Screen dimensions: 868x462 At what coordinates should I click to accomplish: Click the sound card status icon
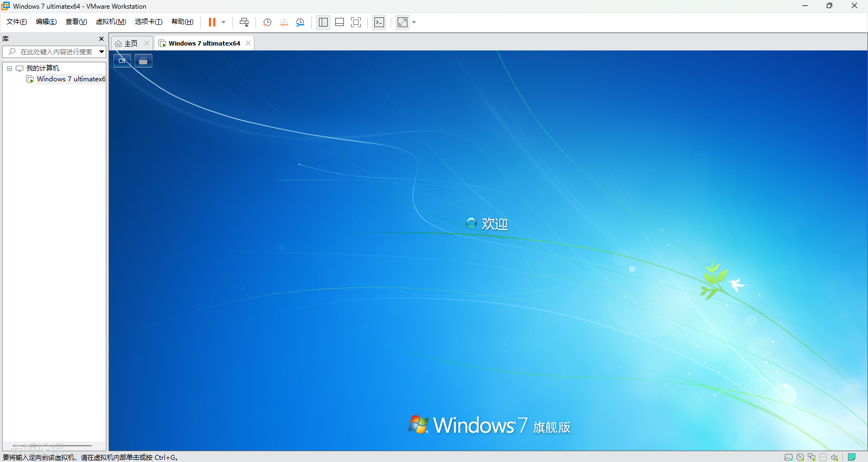click(834, 457)
